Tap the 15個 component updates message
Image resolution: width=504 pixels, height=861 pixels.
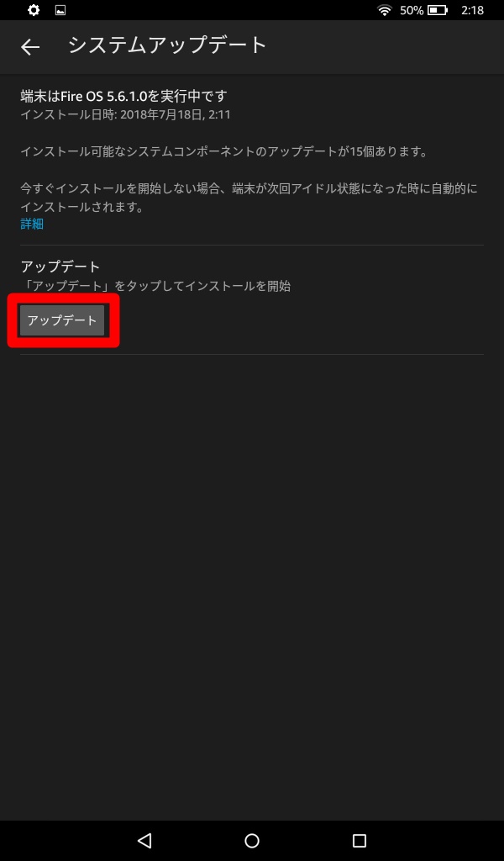223,151
